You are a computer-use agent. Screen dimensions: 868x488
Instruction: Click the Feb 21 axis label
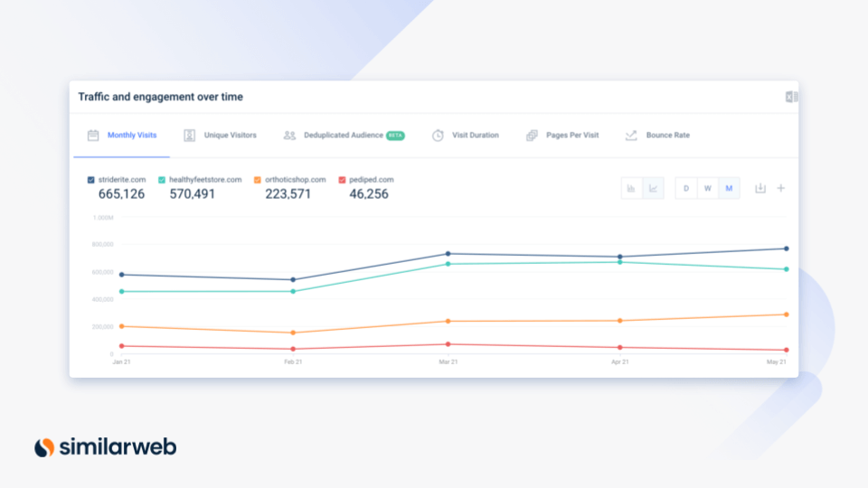tap(293, 361)
